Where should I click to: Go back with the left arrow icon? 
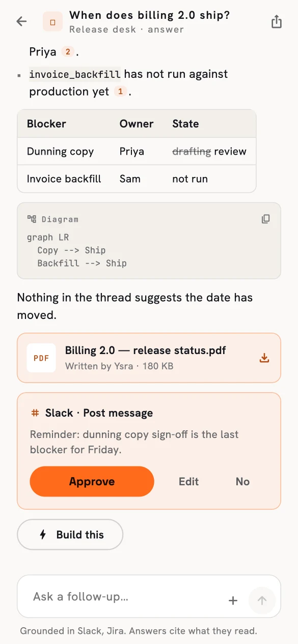(21, 21)
